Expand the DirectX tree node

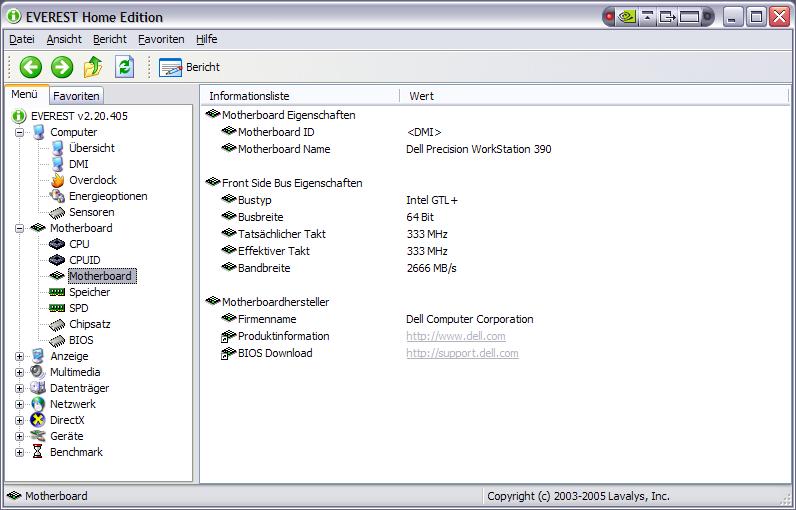coord(19,420)
